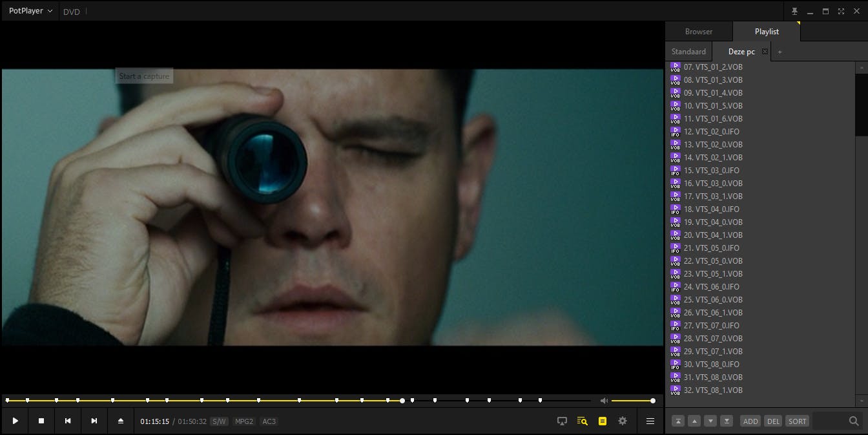868x435 pixels.
Task: Click the MPG2 video codec badge
Action: [244, 421]
